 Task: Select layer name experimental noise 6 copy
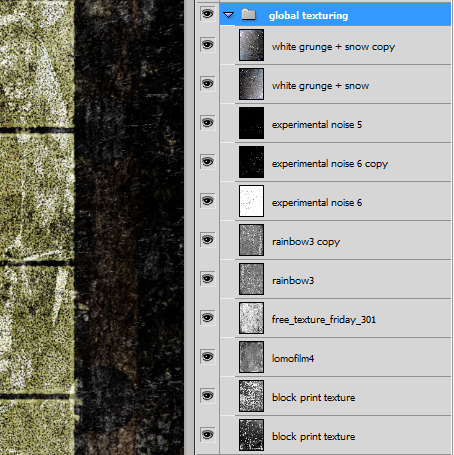coord(330,164)
